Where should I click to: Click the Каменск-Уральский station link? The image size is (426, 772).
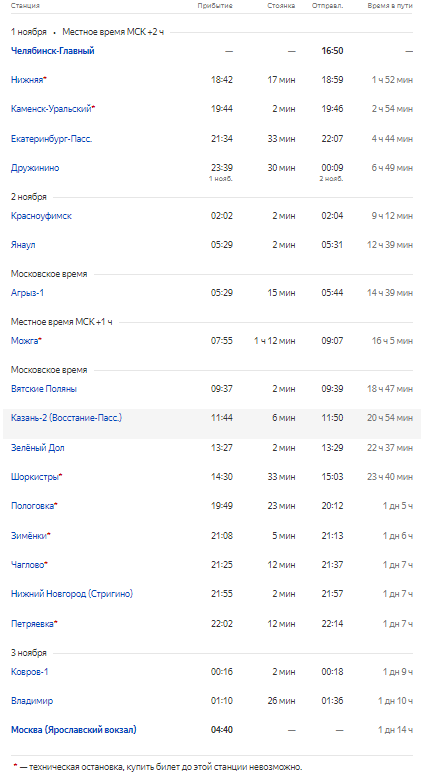51,109
